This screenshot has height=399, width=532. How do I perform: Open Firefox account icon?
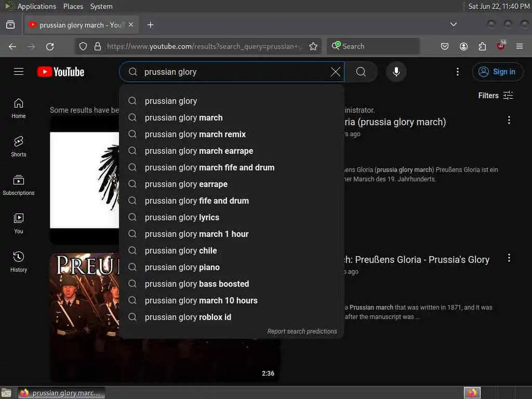(x=463, y=46)
